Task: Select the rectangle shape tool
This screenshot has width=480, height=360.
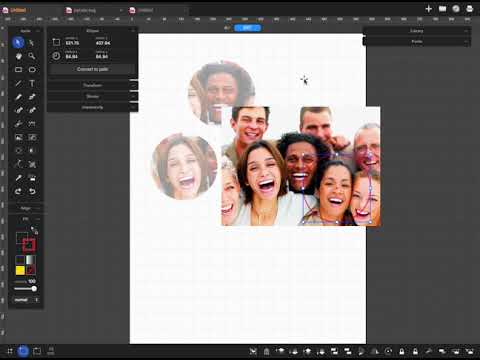Action: tap(19, 70)
